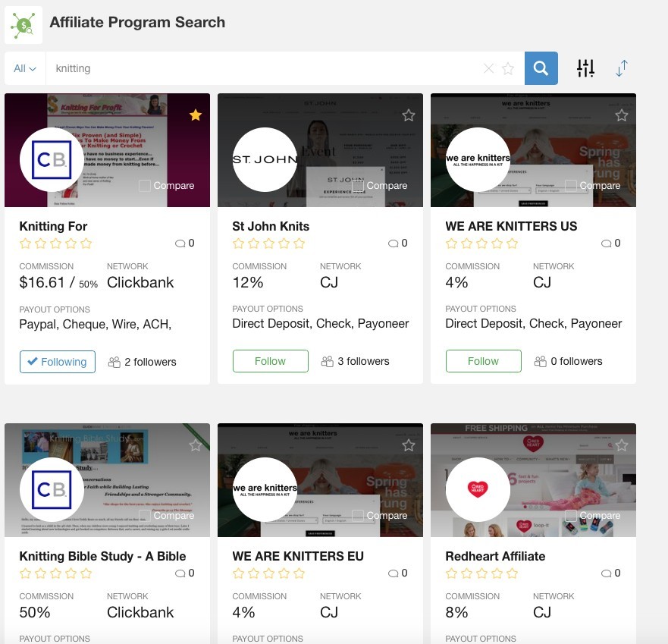
Task: Click Paypal, Cheque, Wire, ACH payout text
Action: tap(96, 325)
